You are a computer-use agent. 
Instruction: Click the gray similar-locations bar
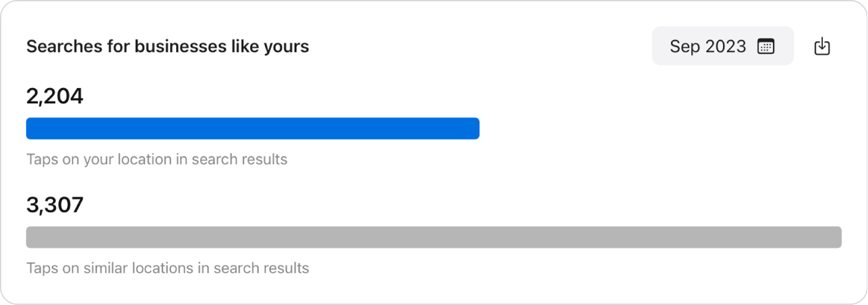click(x=433, y=237)
